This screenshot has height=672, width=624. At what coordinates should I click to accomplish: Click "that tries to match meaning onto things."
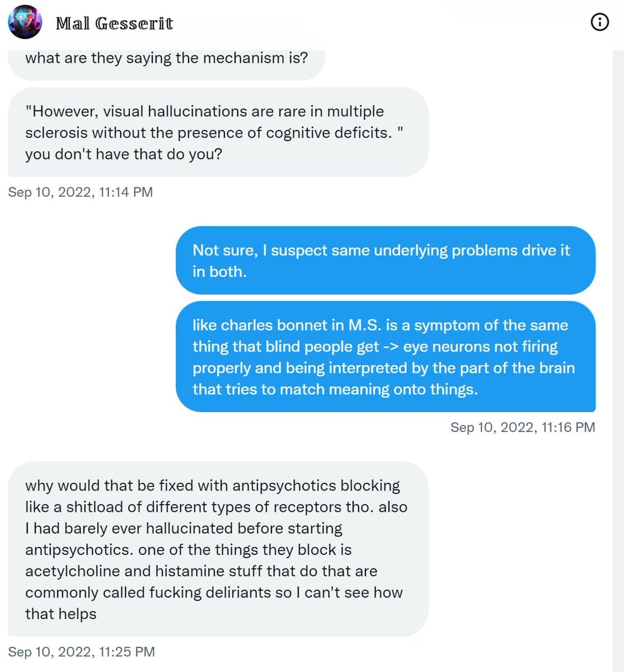pos(335,389)
